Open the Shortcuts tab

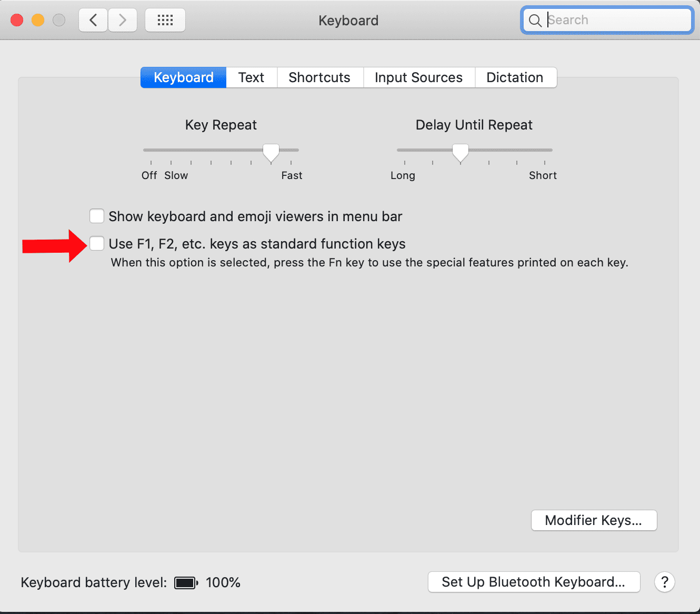[x=319, y=77]
